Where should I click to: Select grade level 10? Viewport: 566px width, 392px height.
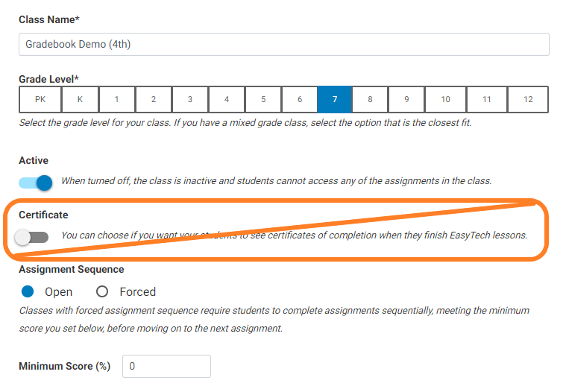pyautogui.click(x=445, y=99)
